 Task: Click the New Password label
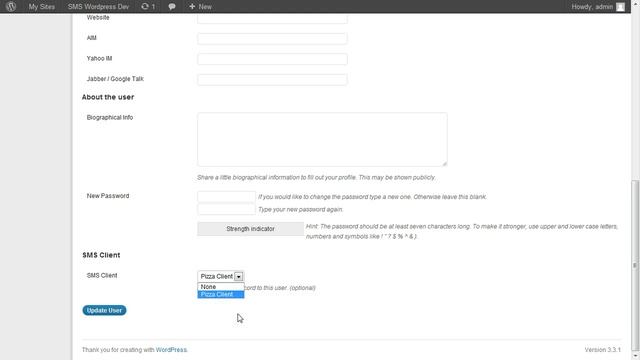[108, 196]
